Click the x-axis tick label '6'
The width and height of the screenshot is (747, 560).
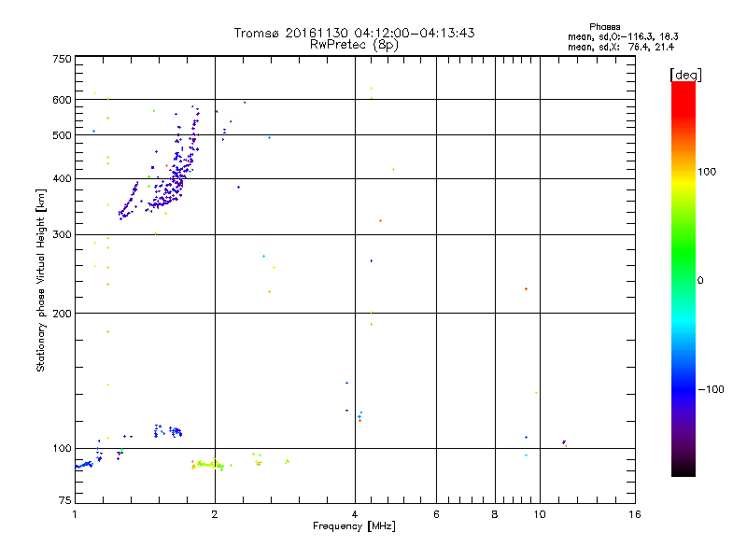(x=436, y=514)
